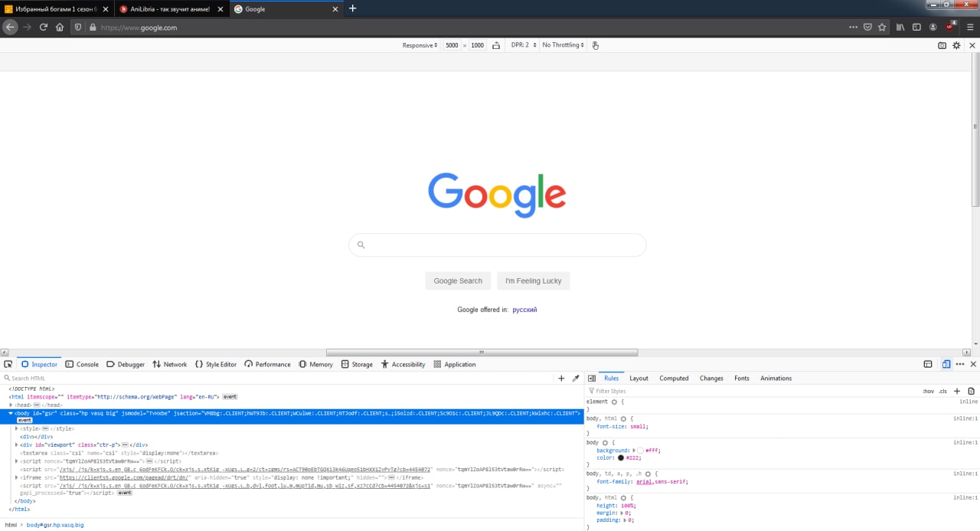The height and width of the screenshot is (531, 980).
Task: Click the viewport width field 5000
Action: (452, 45)
